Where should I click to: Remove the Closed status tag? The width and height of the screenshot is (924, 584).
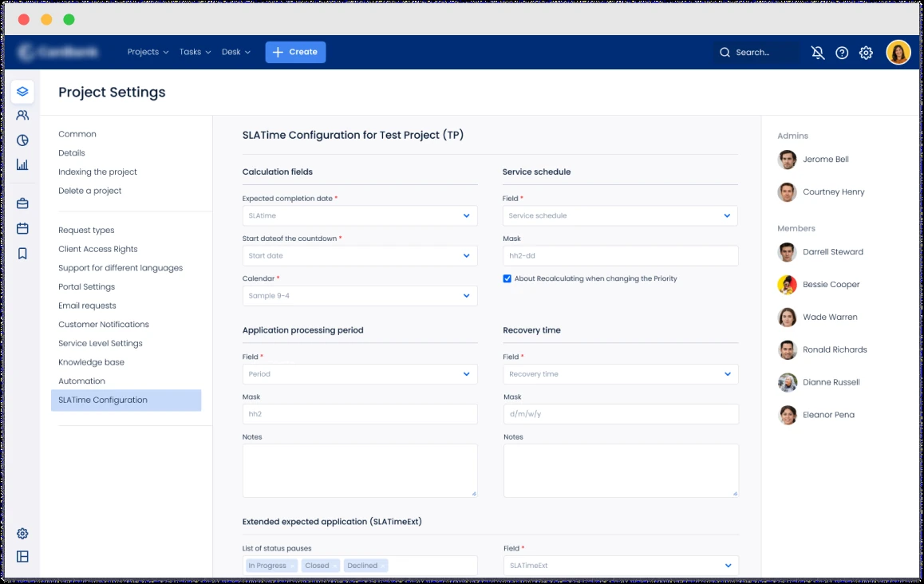point(334,566)
